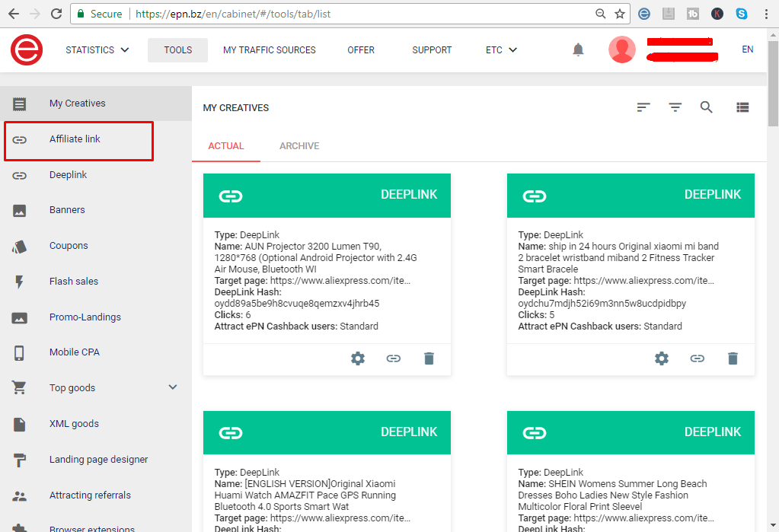This screenshot has height=532, width=779.
Task: Open the Offer menu item
Action: (361, 50)
